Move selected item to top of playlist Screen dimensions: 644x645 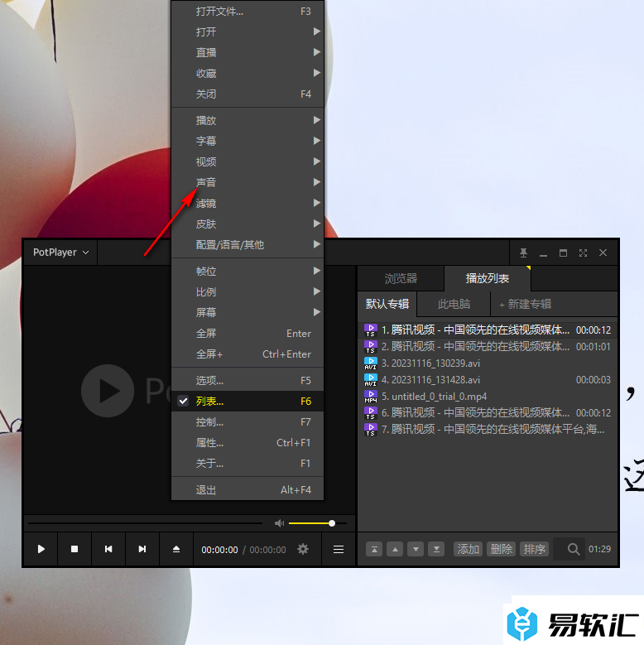374,549
